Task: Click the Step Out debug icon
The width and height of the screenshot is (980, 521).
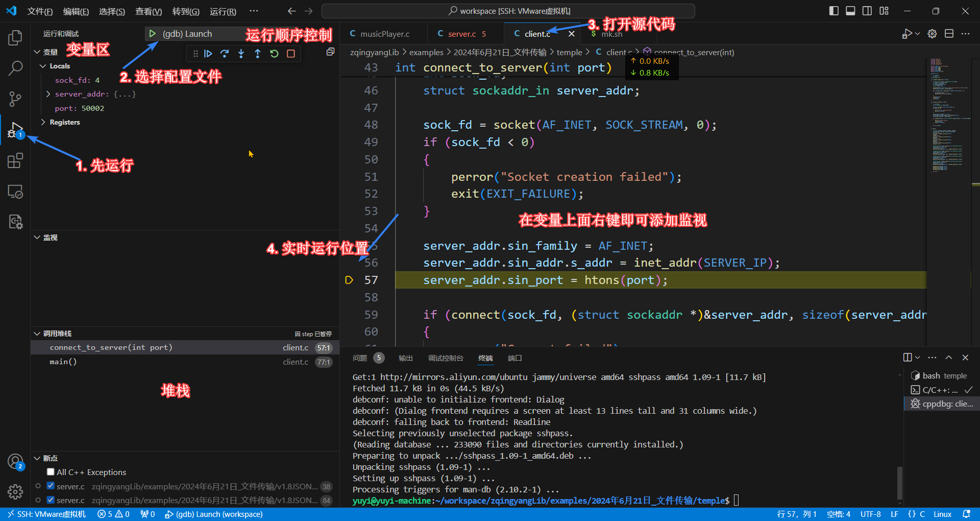Action: tap(258, 54)
